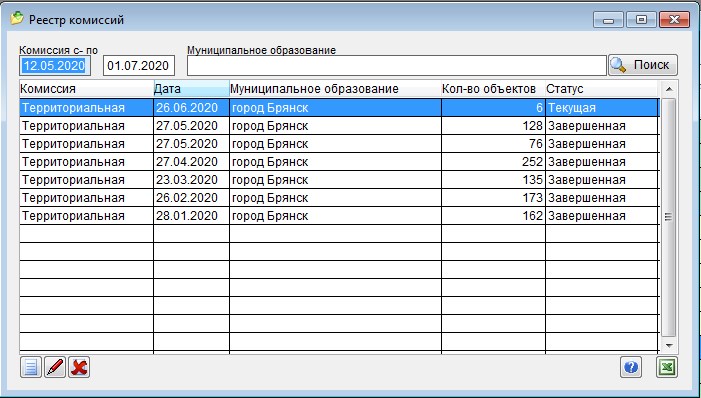Sort by the Кол-во объектов column header
Image resolution: width=701 pixels, height=398 pixels.
[x=493, y=89]
